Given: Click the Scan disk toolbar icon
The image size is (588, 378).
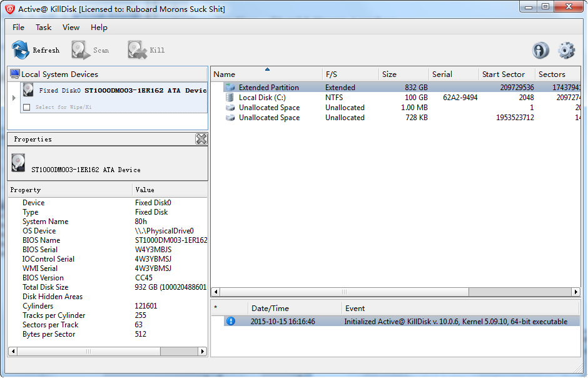Looking at the screenshot, I should click(81, 50).
